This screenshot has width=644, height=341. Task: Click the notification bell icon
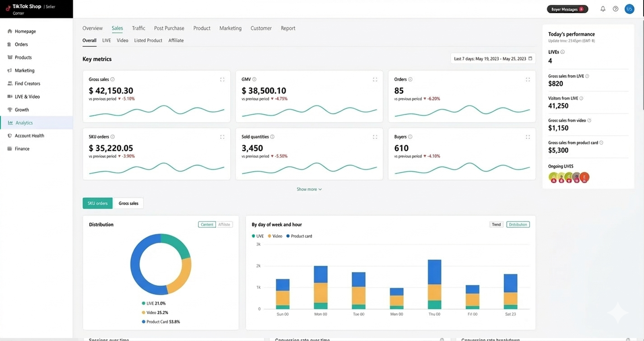tap(603, 9)
